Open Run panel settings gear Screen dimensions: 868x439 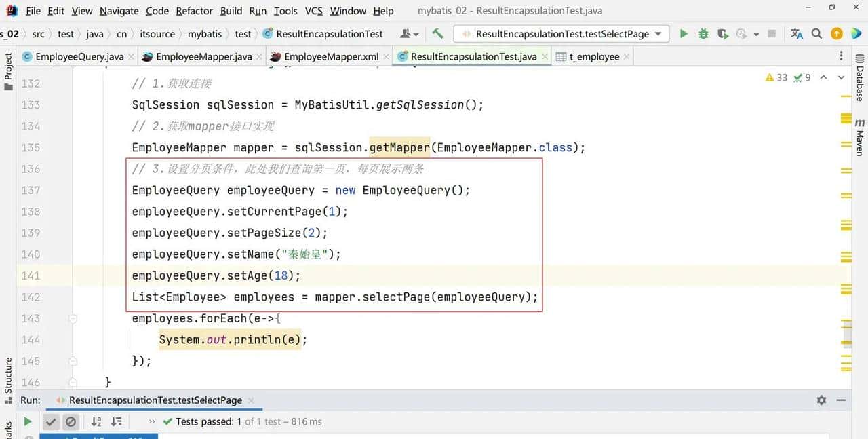[x=821, y=400]
